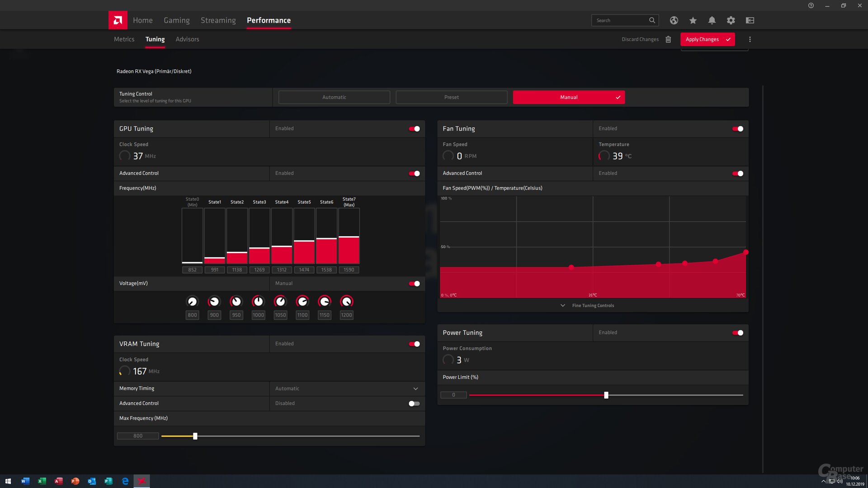Click the VRAM Max Frequency field 800
Viewport: 868px width, 488px height.
tap(138, 436)
